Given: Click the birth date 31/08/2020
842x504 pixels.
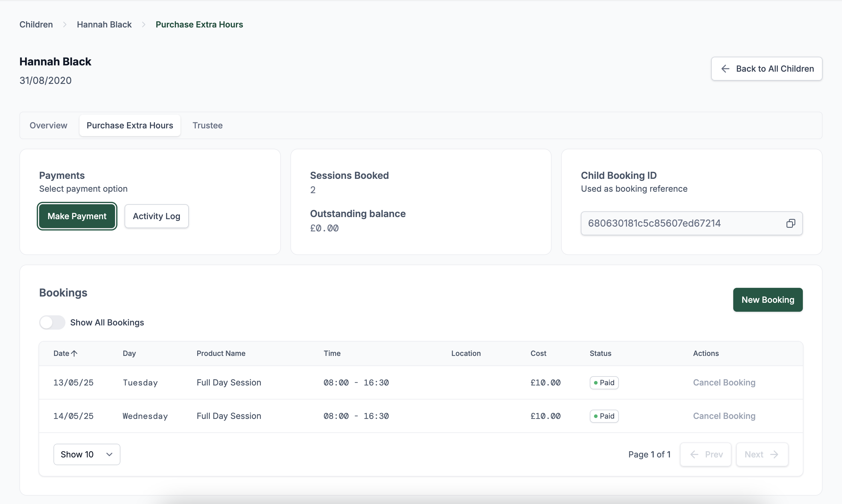Looking at the screenshot, I should tap(45, 81).
